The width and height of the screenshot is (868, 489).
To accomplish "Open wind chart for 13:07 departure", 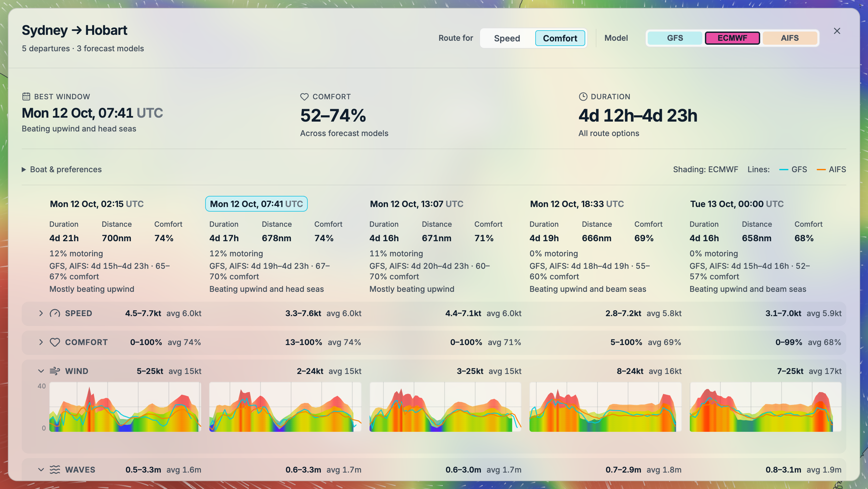I will coord(445,407).
